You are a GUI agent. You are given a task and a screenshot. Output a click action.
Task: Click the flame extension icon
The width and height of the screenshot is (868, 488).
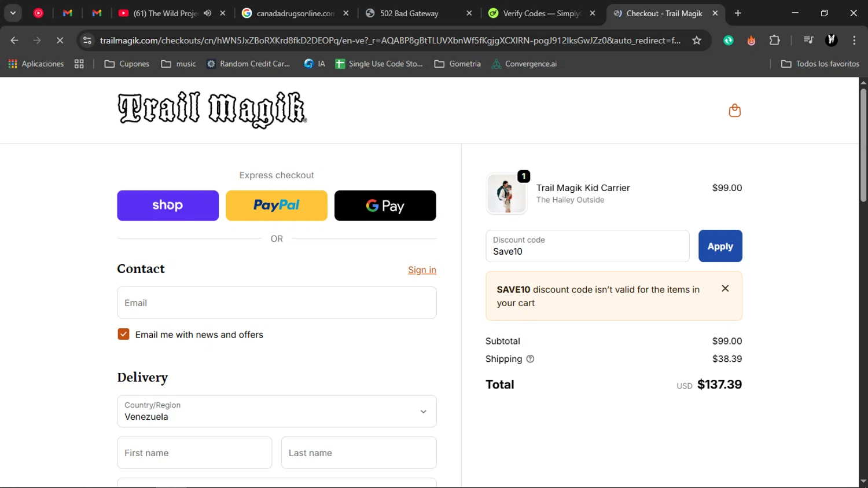tap(751, 40)
